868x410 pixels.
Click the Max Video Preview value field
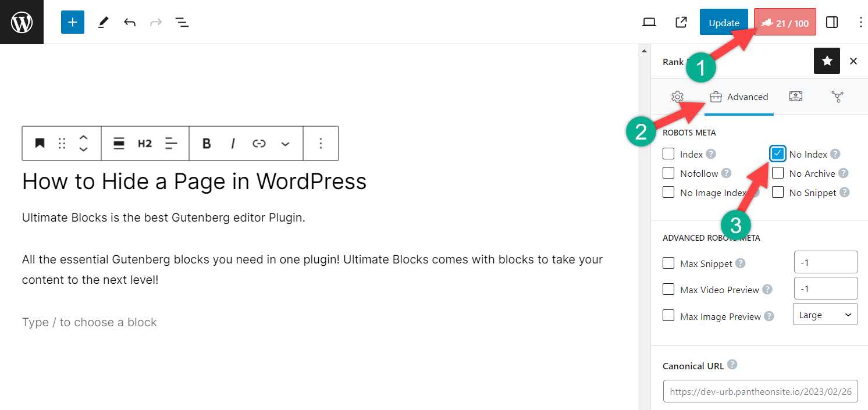[x=826, y=288]
